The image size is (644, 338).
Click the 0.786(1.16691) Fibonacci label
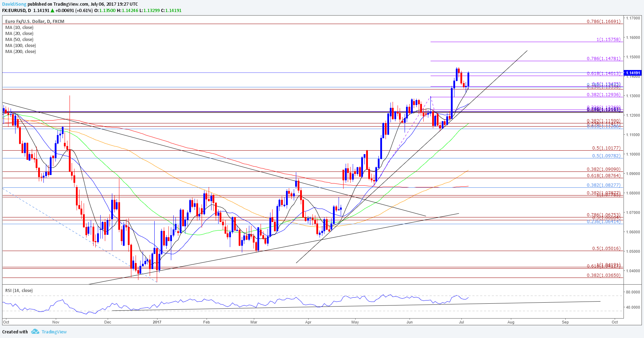click(x=603, y=21)
